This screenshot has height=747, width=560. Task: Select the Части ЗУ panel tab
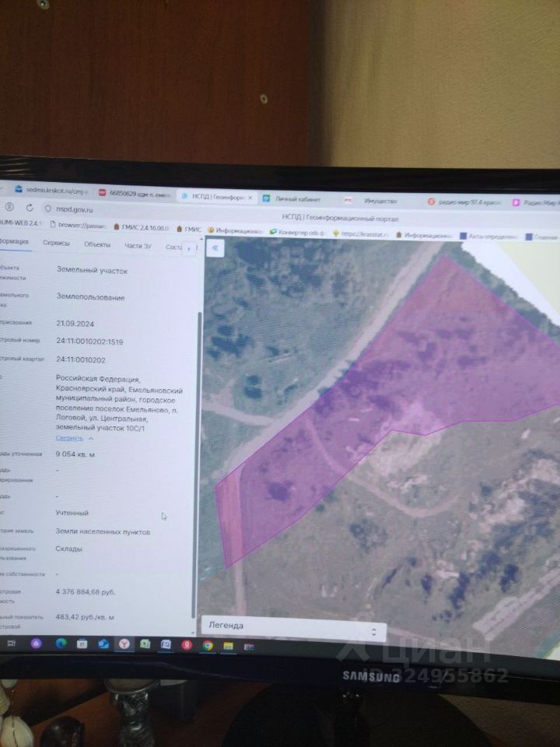tap(138, 246)
